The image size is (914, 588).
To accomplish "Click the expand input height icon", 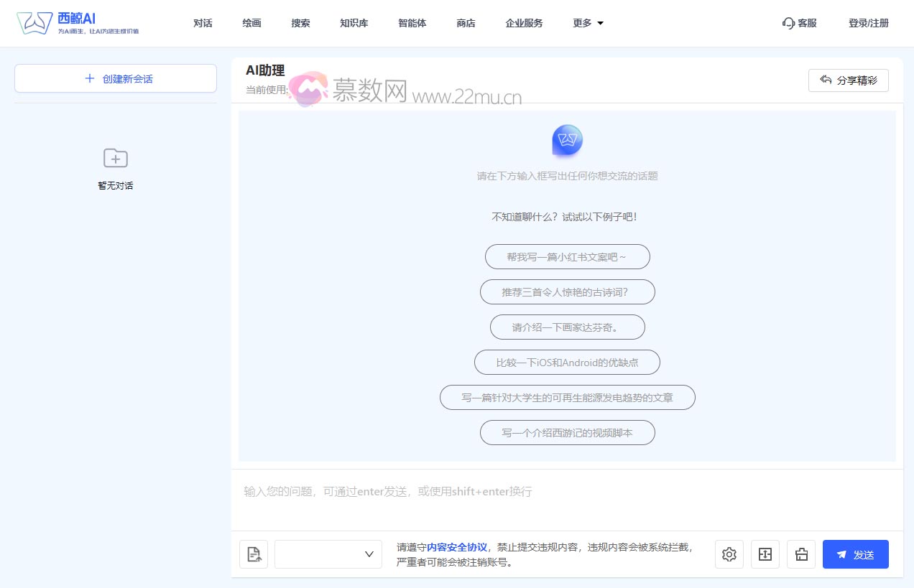I will coord(765,554).
